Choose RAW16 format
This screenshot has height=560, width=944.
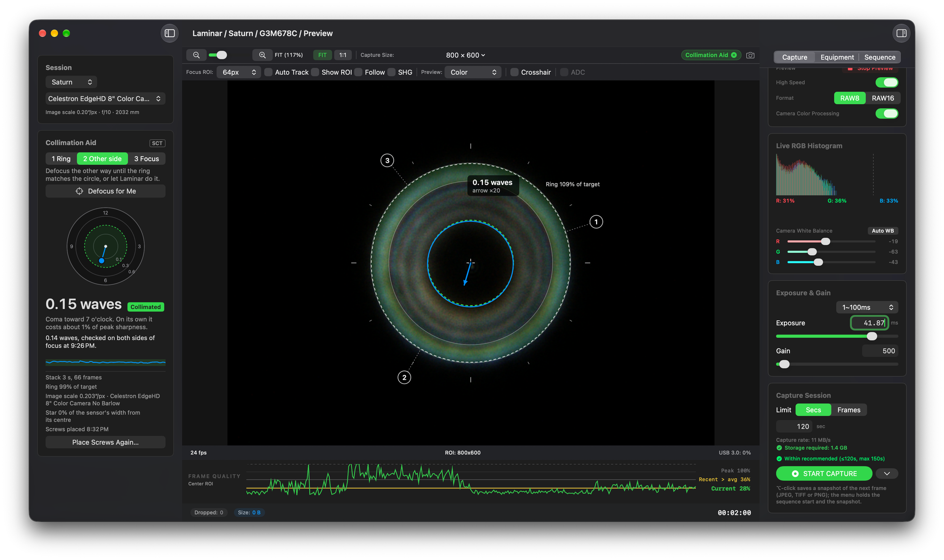883,98
